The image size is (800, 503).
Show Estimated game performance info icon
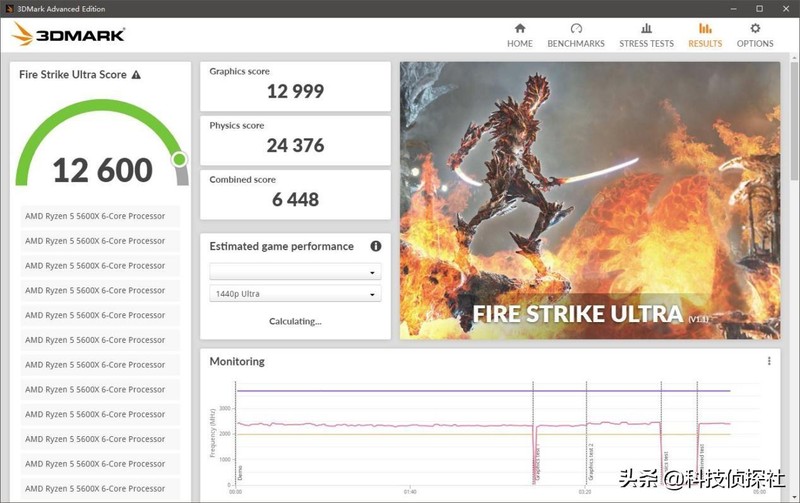pos(376,246)
